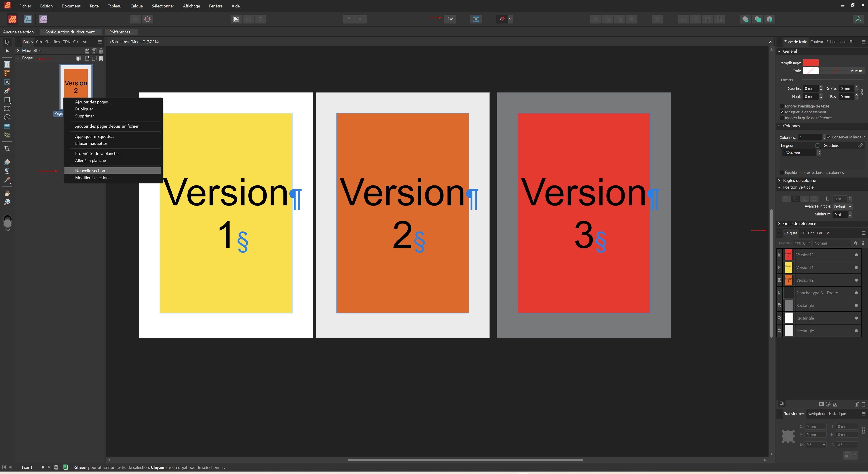Collapse the Général section
This screenshot has height=474, width=868.
[779, 51]
